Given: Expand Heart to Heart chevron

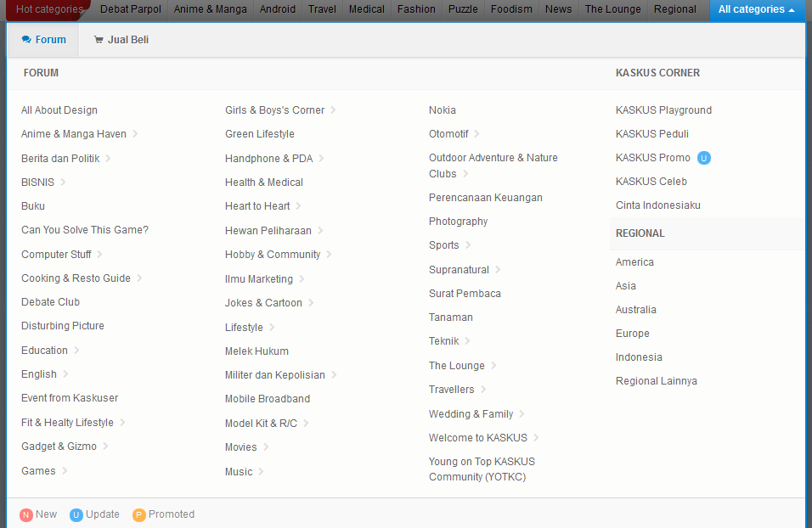Looking at the screenshot, I should click(x=299, y=206).
